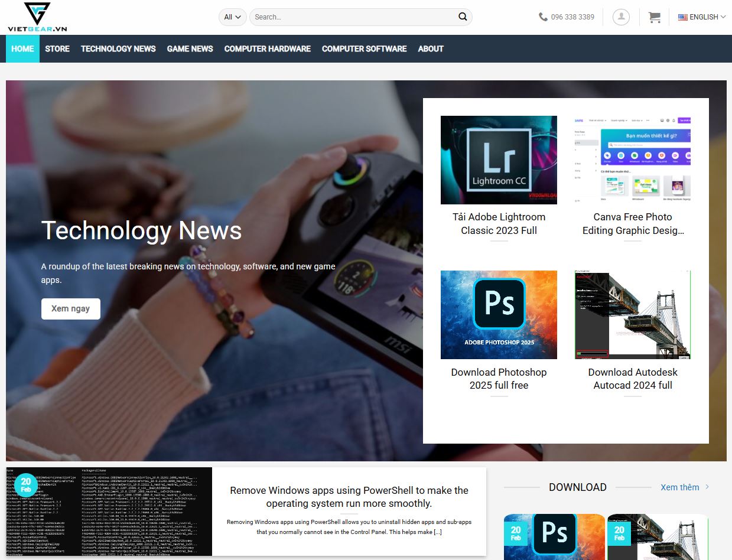The height and width of the screenshot is (560, 732).
Task: Click the PowerShell article console thumbnail
Action: 109,512
